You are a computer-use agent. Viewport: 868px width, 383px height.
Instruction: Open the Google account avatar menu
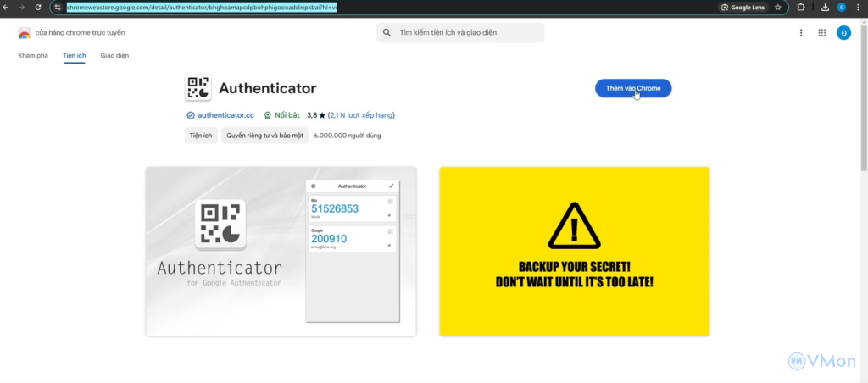843,33
